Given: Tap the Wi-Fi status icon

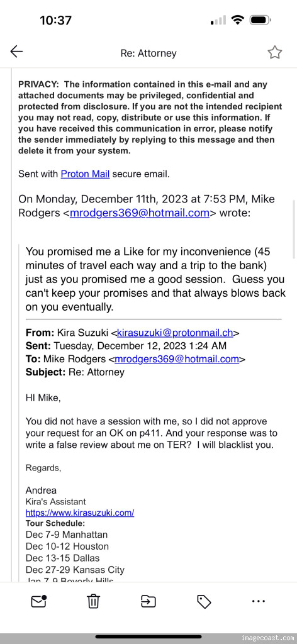Looking at the screenshot, I should tap(237, 19).
